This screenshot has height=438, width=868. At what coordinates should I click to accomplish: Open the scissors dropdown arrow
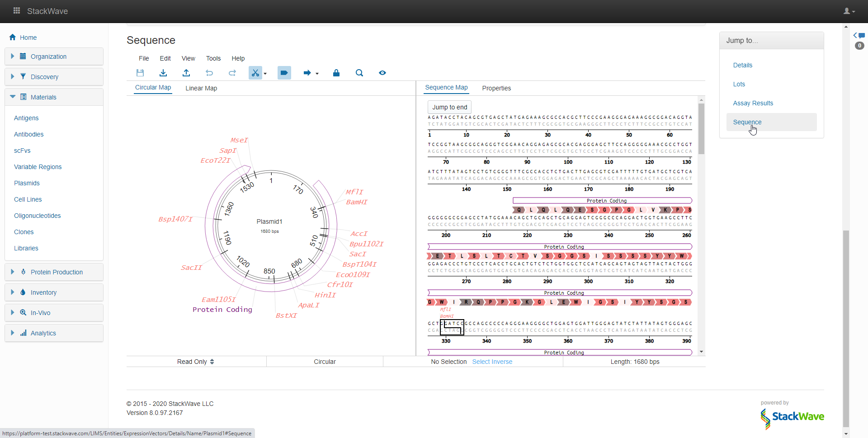(x=265, y=74)
